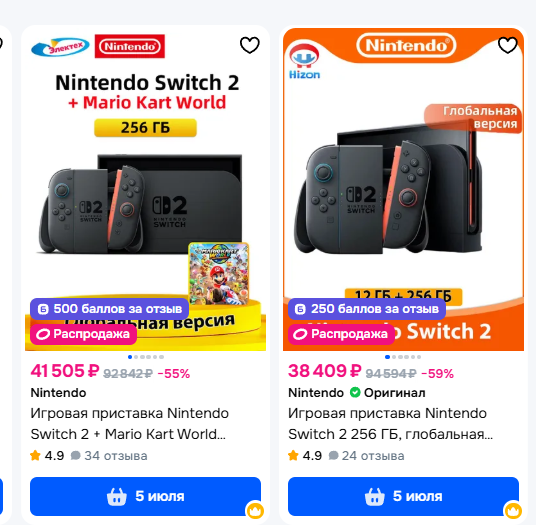Viewport: 536px width, 525px height.
Task: Open title Игровая приставка Nintendo Switch 2 + Mario Kart
Action: pyautogui.click(x=129, y=423)
